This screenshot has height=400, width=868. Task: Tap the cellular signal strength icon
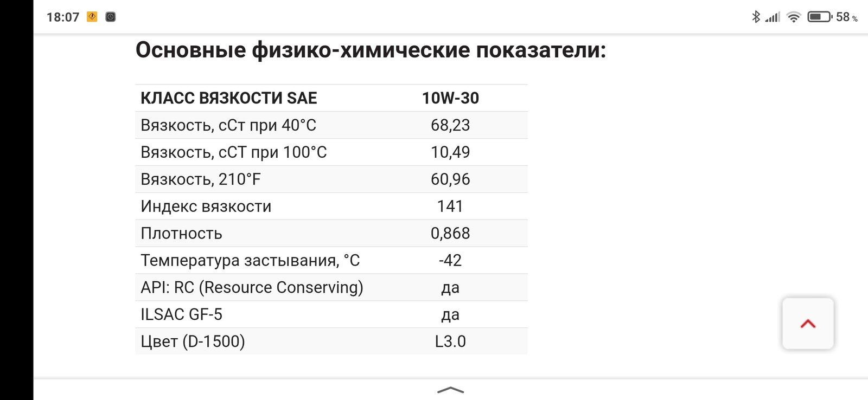[773, 17]
